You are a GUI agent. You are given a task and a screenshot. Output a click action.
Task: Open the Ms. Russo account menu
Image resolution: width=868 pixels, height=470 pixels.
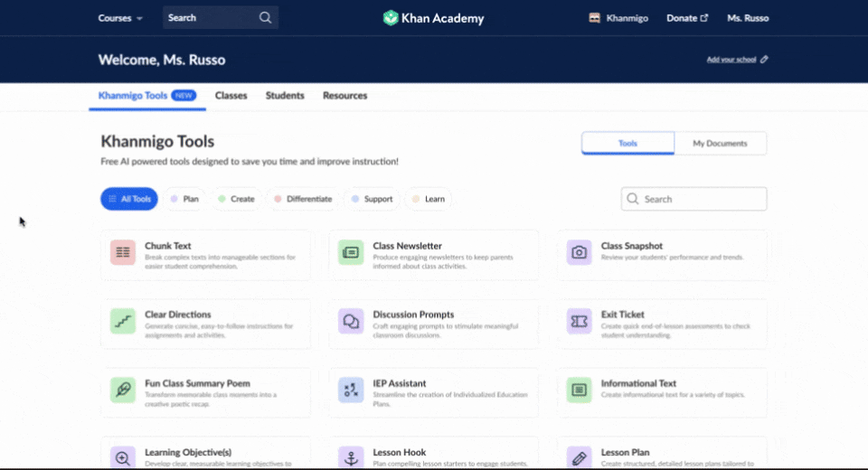click(x=748, y=18)
